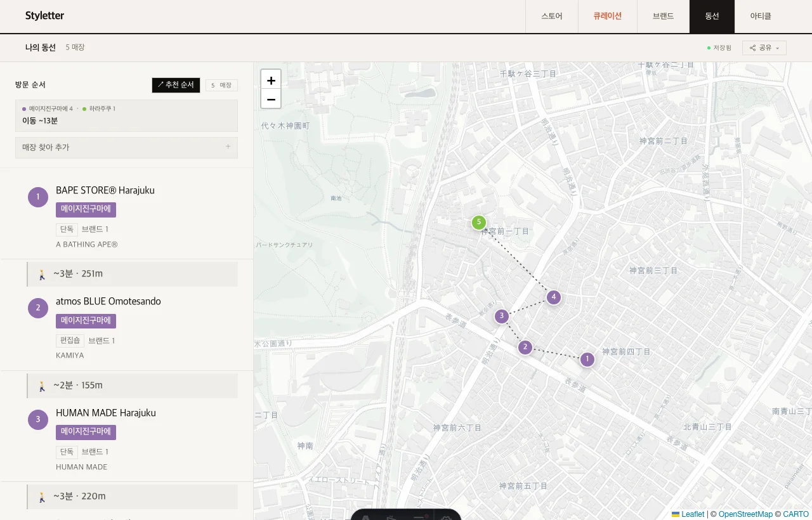This screenshot has height=520, width=812.
Task: Click the purple circle 1 beside BAPE STORE
Action: 38,197
